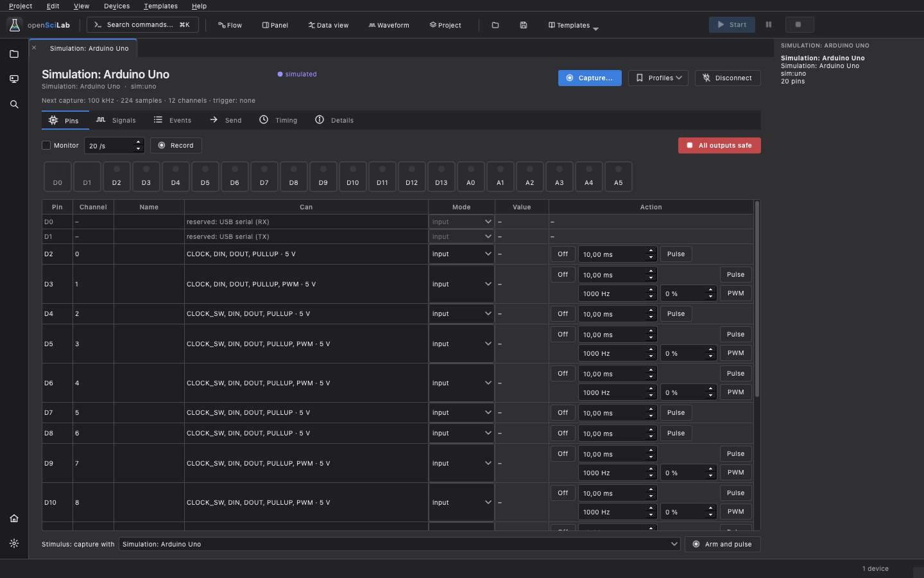
Task: Open the Help menu
Action: click(x=199, y=6)
